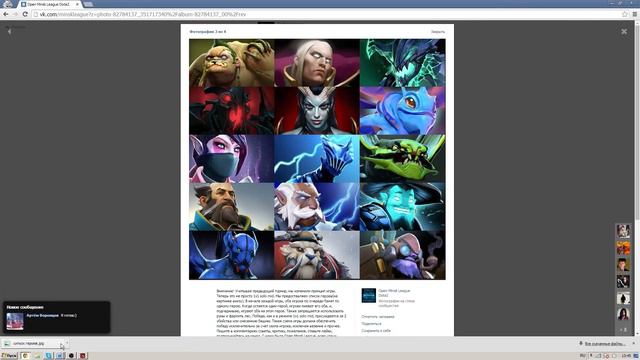Open the fourth dark avatar in chat sidebar
The image size is (640, 360).
pyautogui.click(x=623, y=281)
